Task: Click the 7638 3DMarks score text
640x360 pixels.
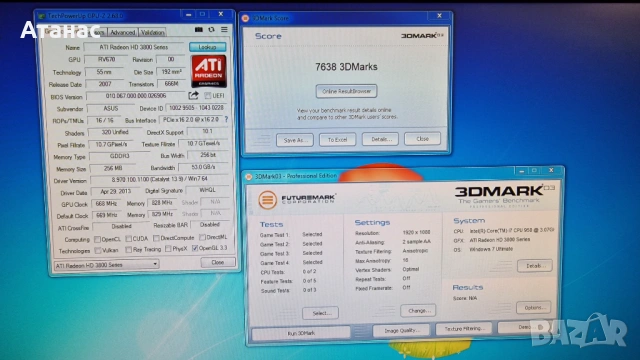Action: [x=346, y=67]
